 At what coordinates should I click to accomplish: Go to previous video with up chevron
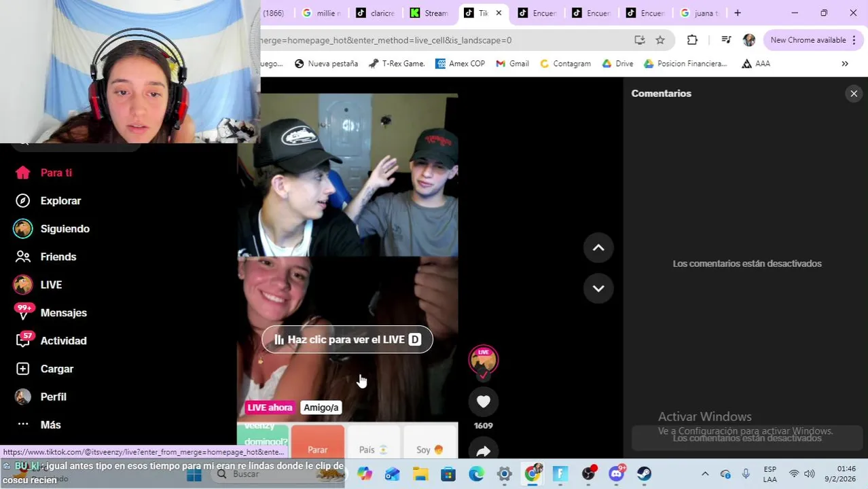pos(598,248)
